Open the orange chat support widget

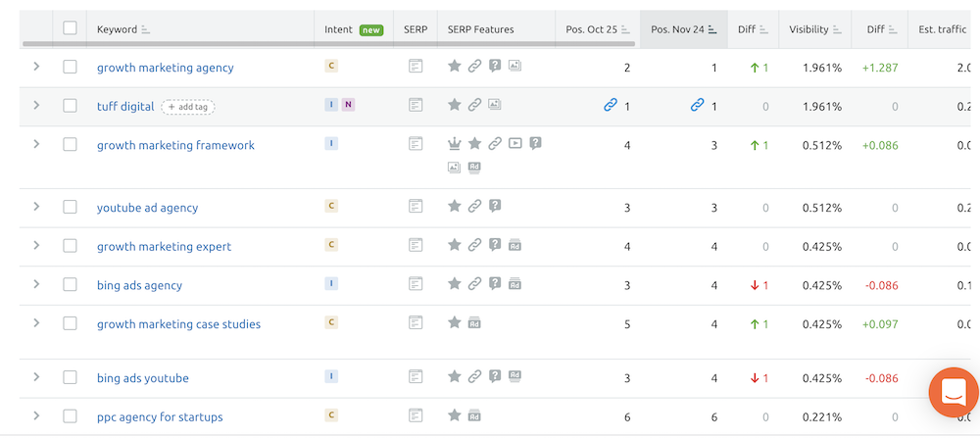[x=954, y=392]
